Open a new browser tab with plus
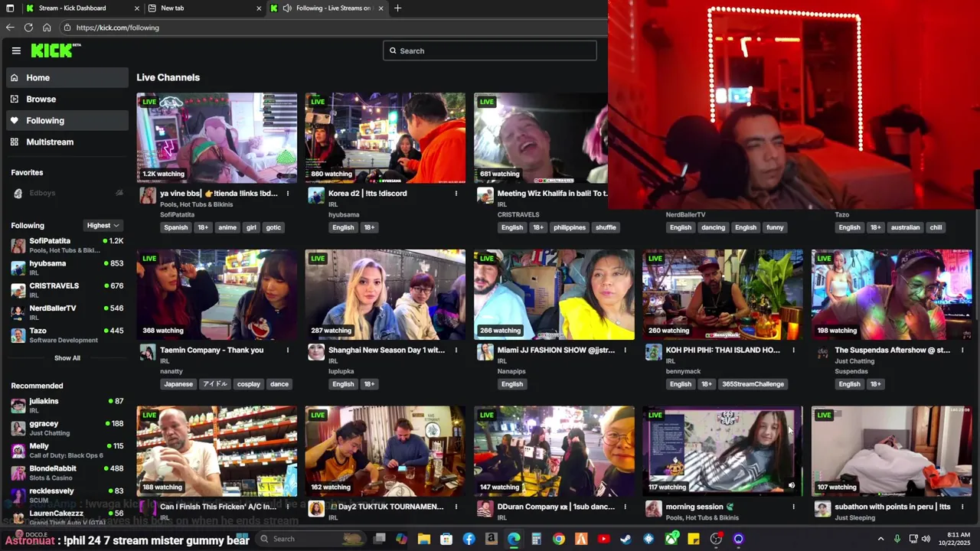The width and height of the screenshot is (980, 551). [397, 8]
